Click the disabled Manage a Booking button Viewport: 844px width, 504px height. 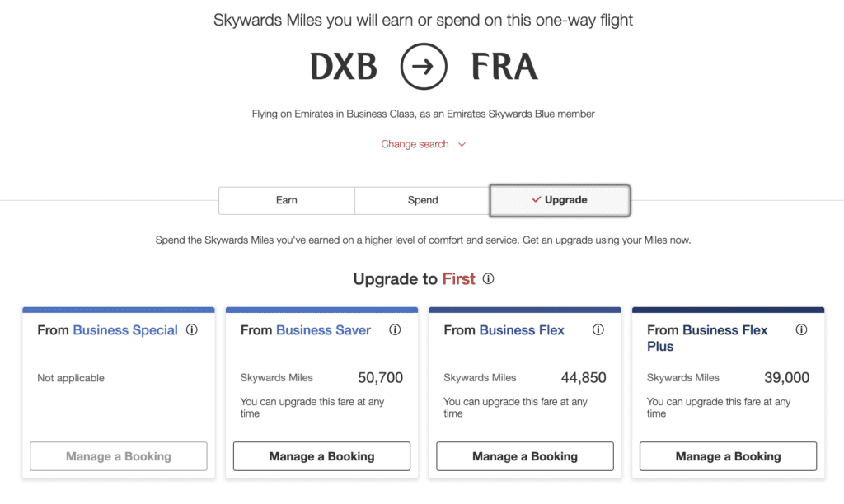pos(118,456)
